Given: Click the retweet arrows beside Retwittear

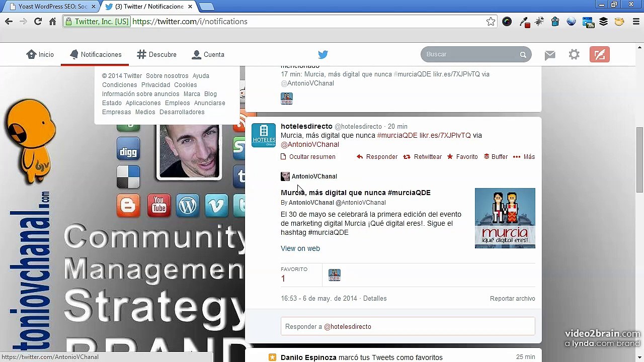Looking at the screenshot, I should 407,157.
